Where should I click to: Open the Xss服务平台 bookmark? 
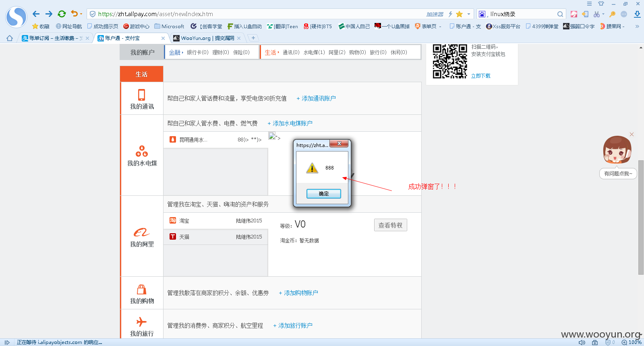tap(503, 26)
